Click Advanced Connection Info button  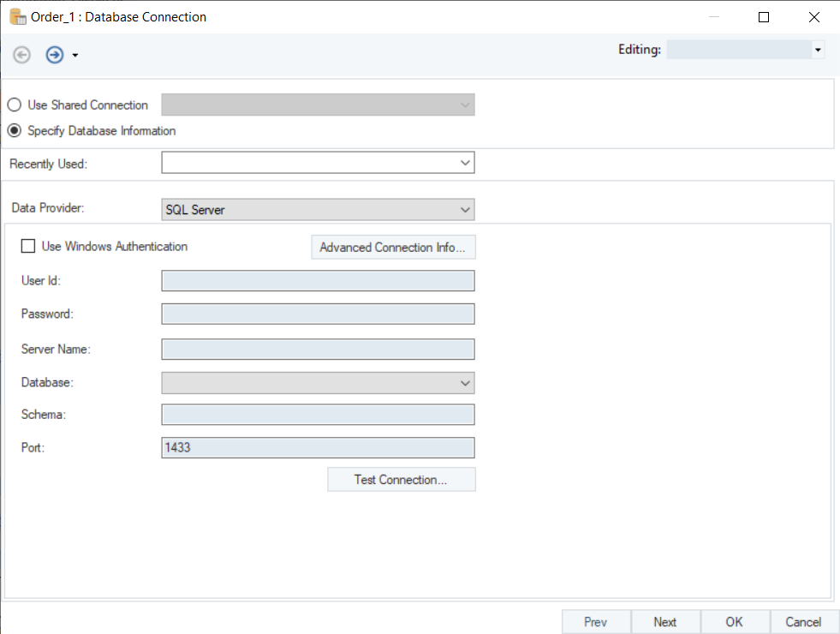click(392, 248)
